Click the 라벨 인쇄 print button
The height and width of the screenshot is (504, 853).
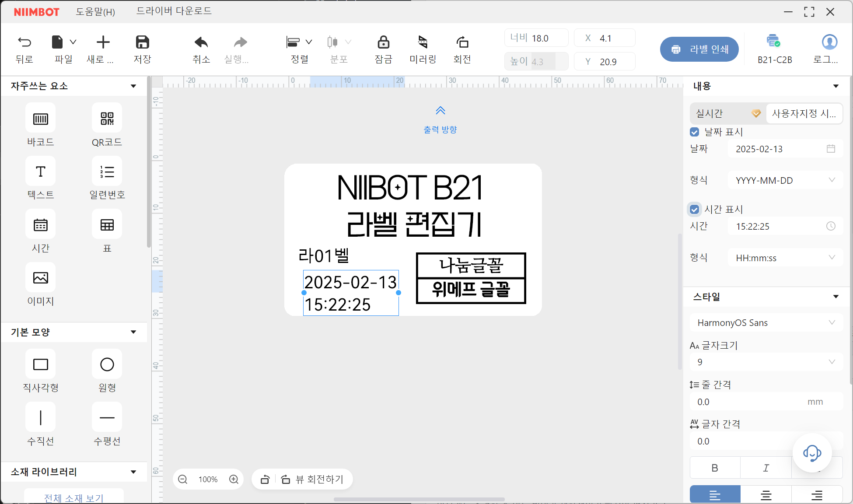[699, 49]
